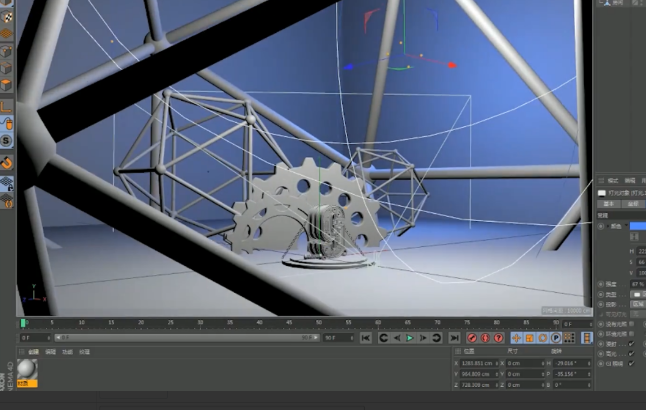Toggle animation dot beside 强度

[x=601, y=284]
